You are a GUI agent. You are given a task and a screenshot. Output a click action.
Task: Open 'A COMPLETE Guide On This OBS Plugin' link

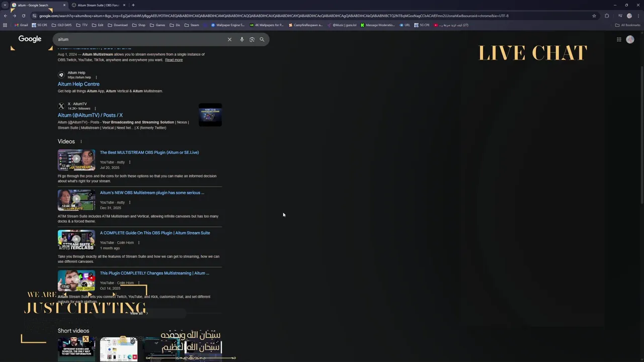click(155, 233)
